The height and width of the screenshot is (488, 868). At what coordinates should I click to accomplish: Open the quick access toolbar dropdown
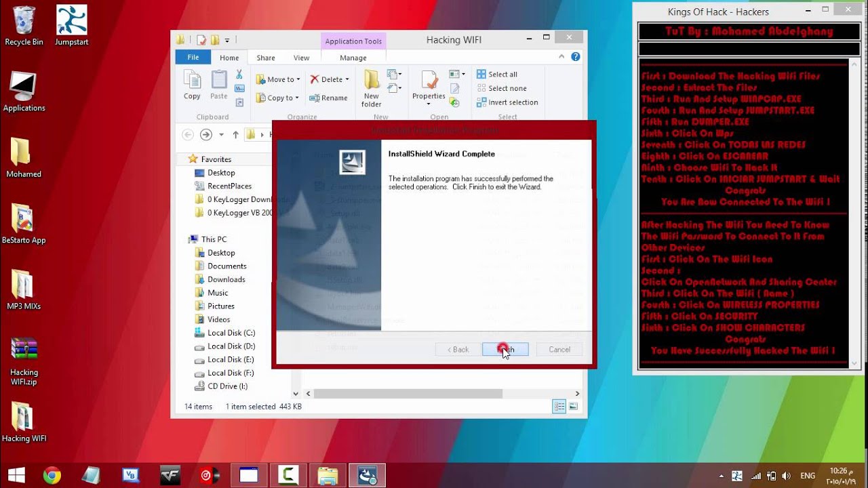227,41
